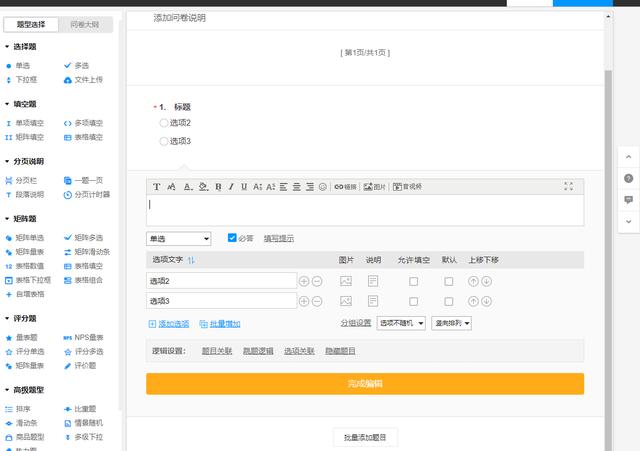The height and width of the screenshot is (451, 640).
Task: Open the help icon on right panel
Action: click(x=629, y=178)
